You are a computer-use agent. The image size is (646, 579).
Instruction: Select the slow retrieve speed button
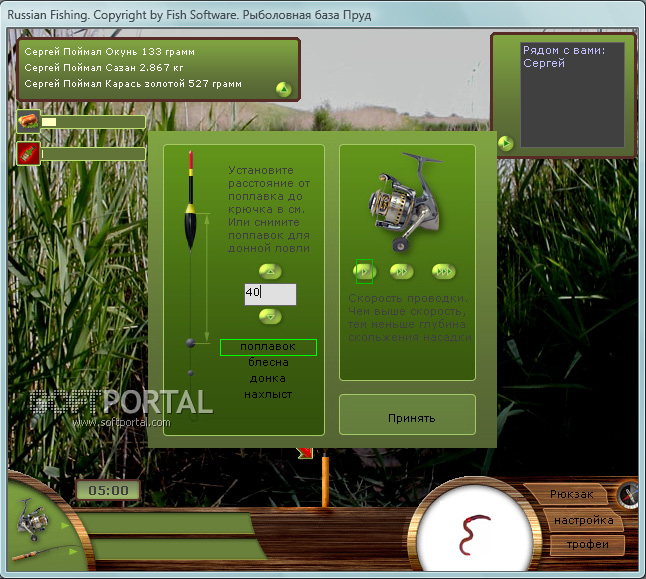click(364, 271)
